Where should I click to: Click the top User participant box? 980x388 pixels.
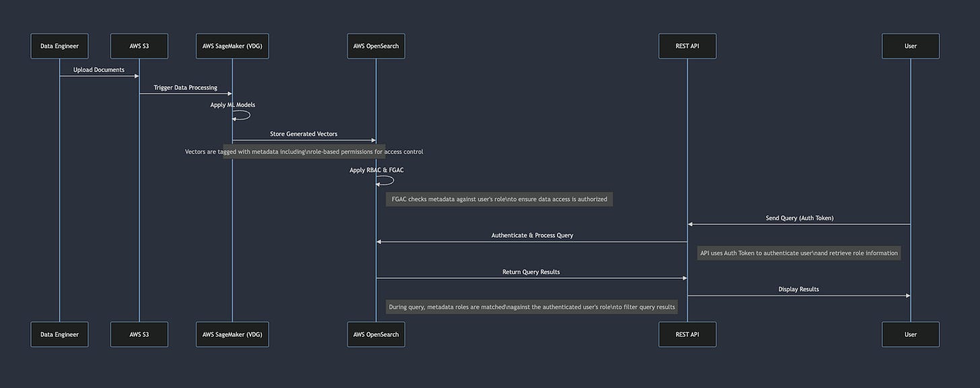pyautogui.click(x=911, y=46)
